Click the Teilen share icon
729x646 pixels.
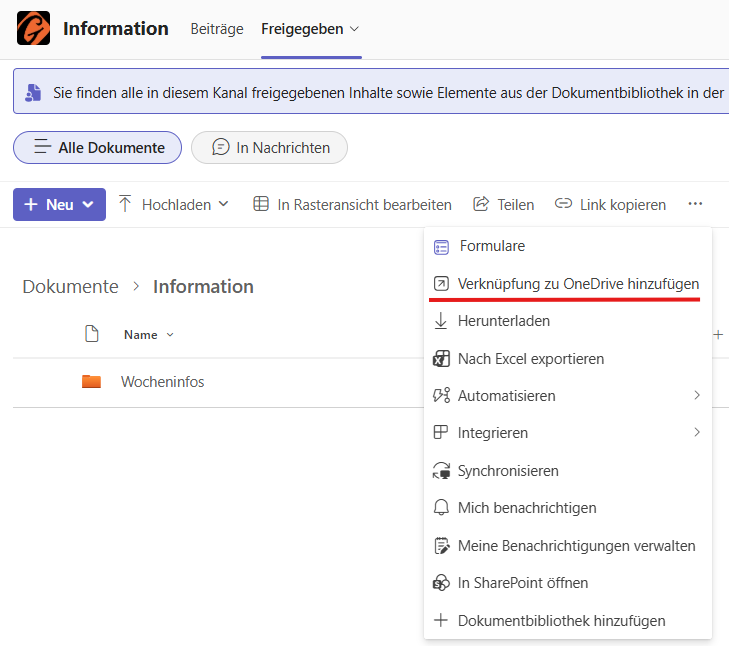[481, 204]
